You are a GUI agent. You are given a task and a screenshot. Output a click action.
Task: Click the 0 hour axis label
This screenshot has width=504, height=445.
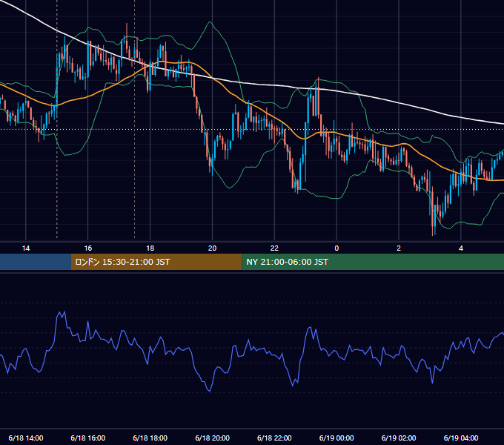click(336, 248)
